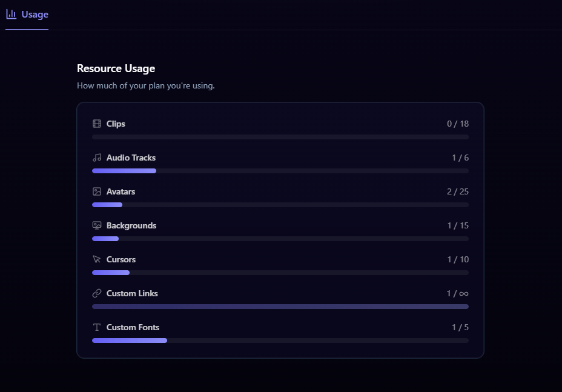This screenshot has width=562, height=392.
Task: Click the Cursors pointer icon
Action: tap(96, 259)
